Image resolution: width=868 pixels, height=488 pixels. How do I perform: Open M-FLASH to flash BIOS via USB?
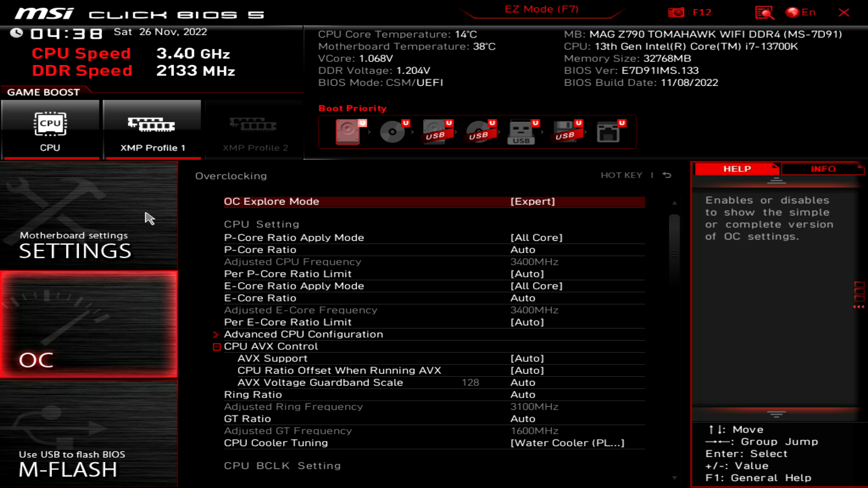(89, 434)
